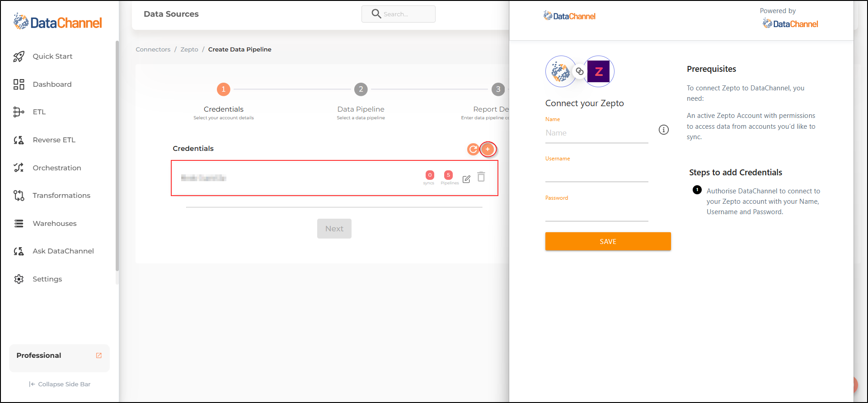Click the syncs count badge
Viewport: 868px width, 403px height.
point(430,175)
